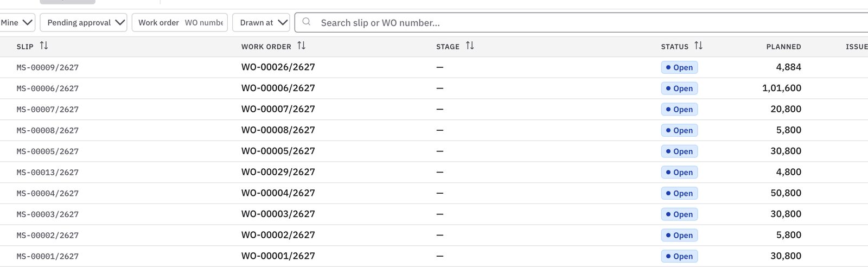Select work order WO-00003/2627
The width and height of the screenshot is (868, 267).
click(278, 214)
